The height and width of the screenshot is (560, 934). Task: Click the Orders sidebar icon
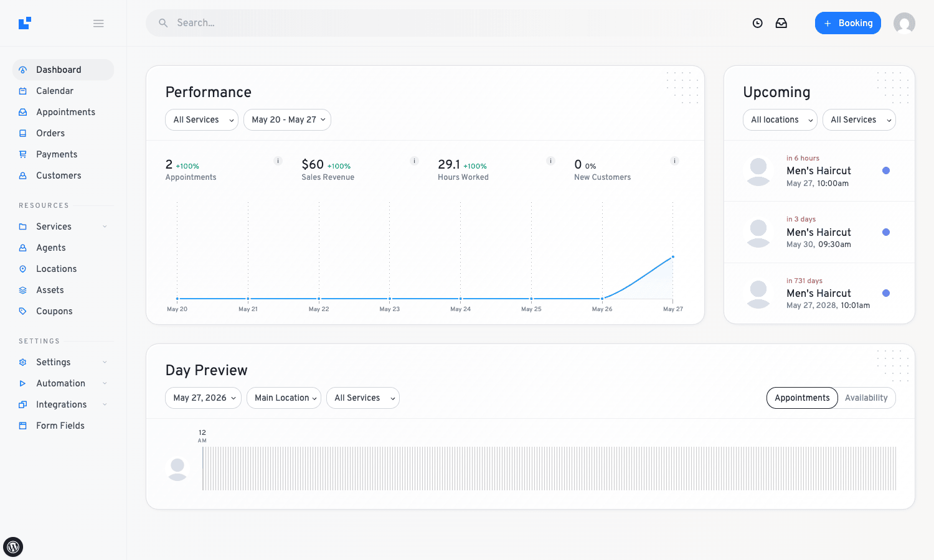(x=23, y=133)
